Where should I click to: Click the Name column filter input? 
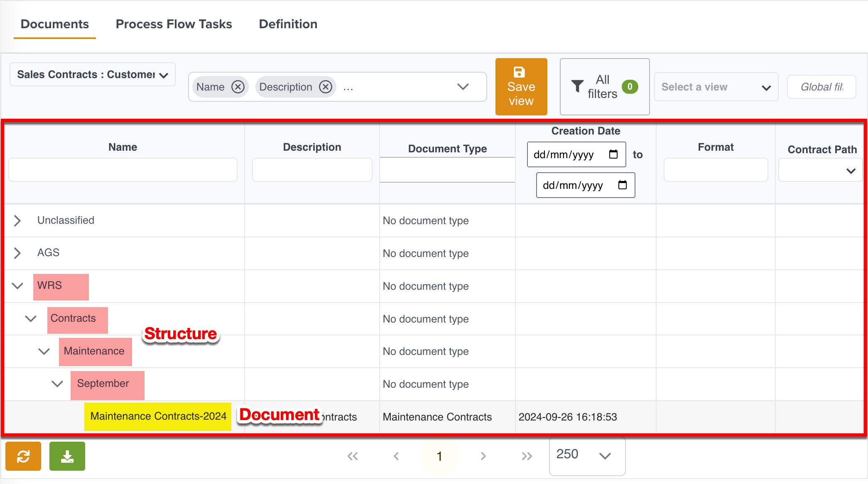123,170
